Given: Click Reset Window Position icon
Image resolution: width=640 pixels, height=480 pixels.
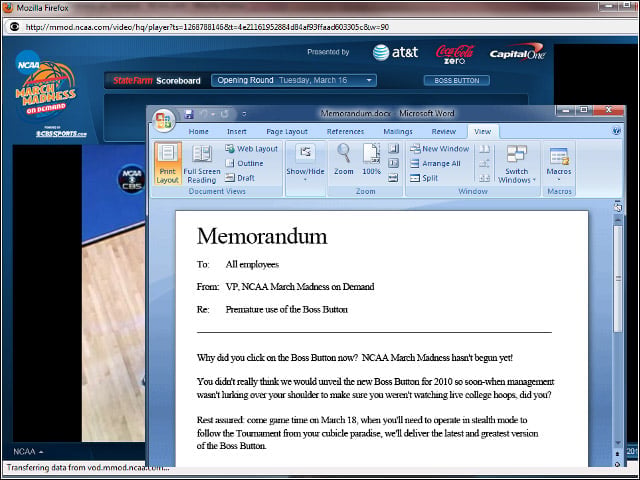Looking at the screenshot, I should coord(484,178).
